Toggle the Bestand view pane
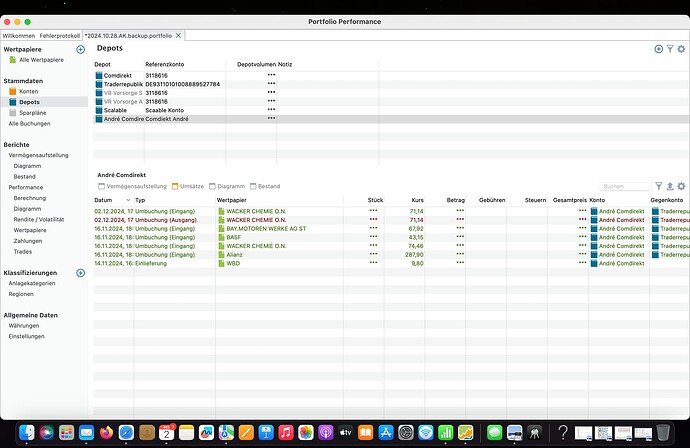This screenshot has height=448, width=690. tap(265, 186)
